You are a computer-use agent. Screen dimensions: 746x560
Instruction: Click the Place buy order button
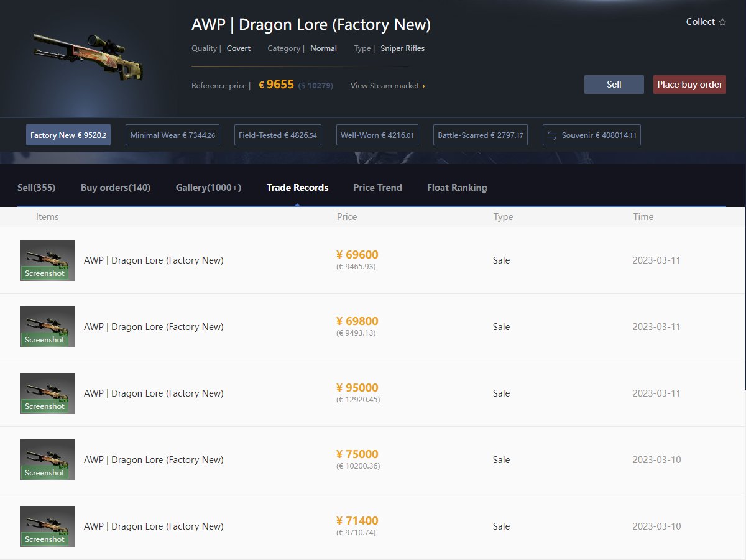pos(689,85)
